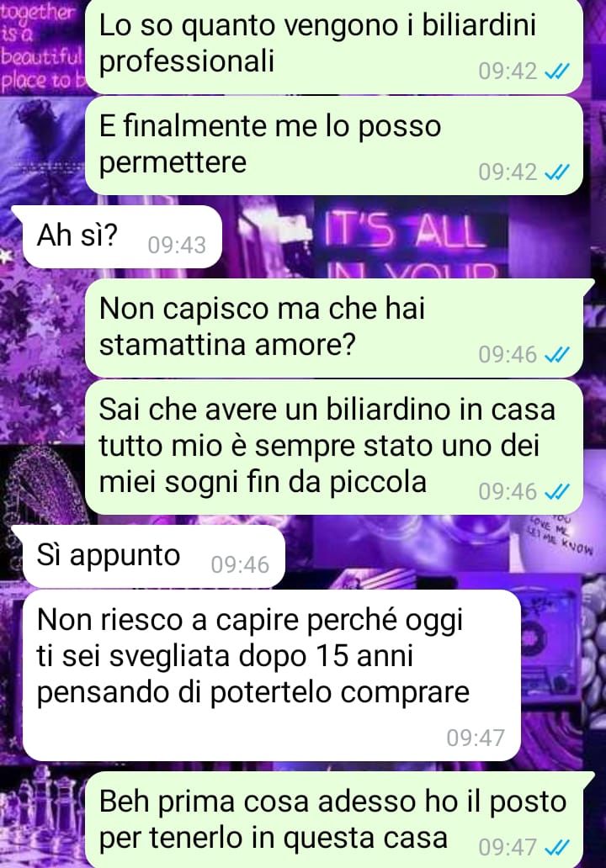Screen dimensions: 606x868
Task: Tap the 09:46 timestamp on 'Sì appunto'
Action: point(240,565)
